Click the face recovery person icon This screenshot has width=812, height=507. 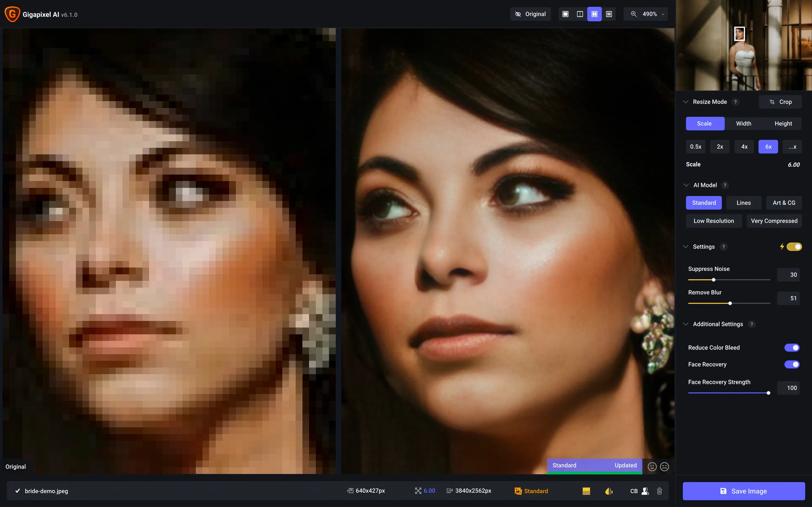[x=645, y=491]
